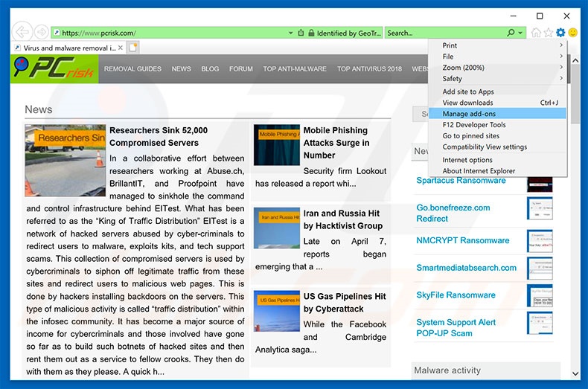Screen dimensions: 588x389
Task: Close the Virus and malware removal tab
Action: click(121, 48)
